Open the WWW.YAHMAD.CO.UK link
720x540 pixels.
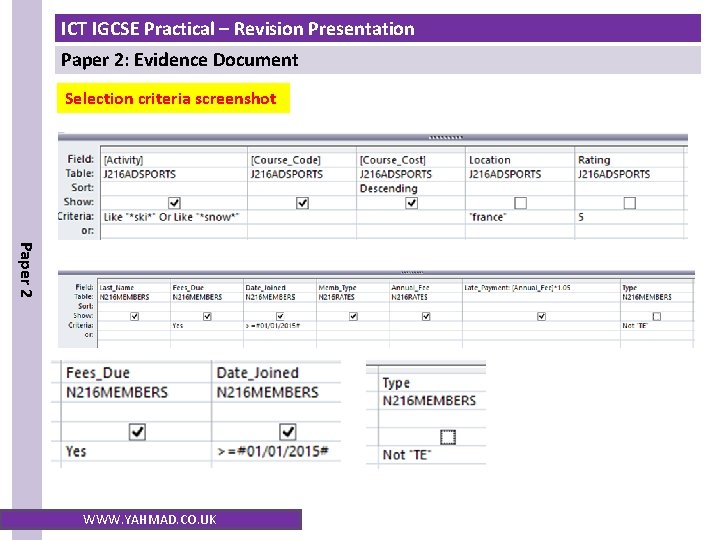[150, 519]
